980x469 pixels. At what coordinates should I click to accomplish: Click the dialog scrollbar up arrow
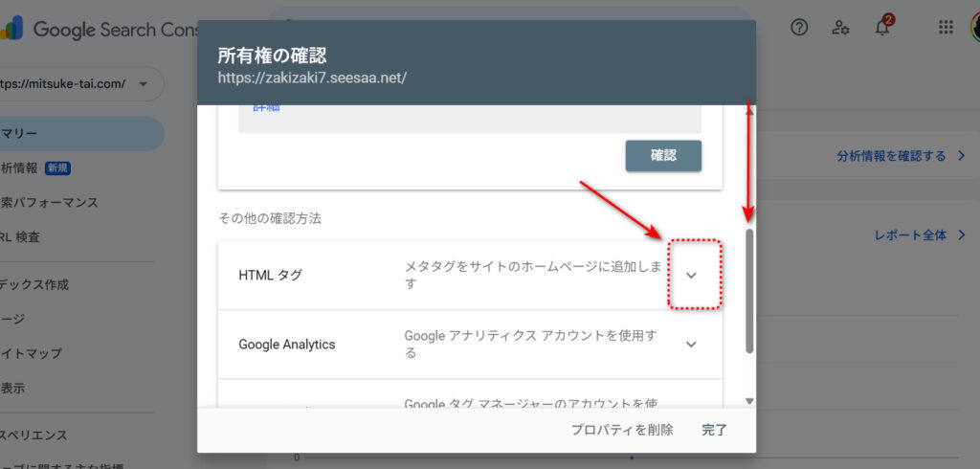click(x=749, y=113)
